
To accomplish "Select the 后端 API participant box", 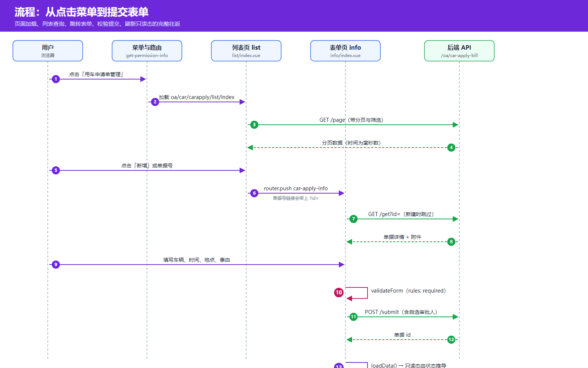I will (x=459, y=51).
